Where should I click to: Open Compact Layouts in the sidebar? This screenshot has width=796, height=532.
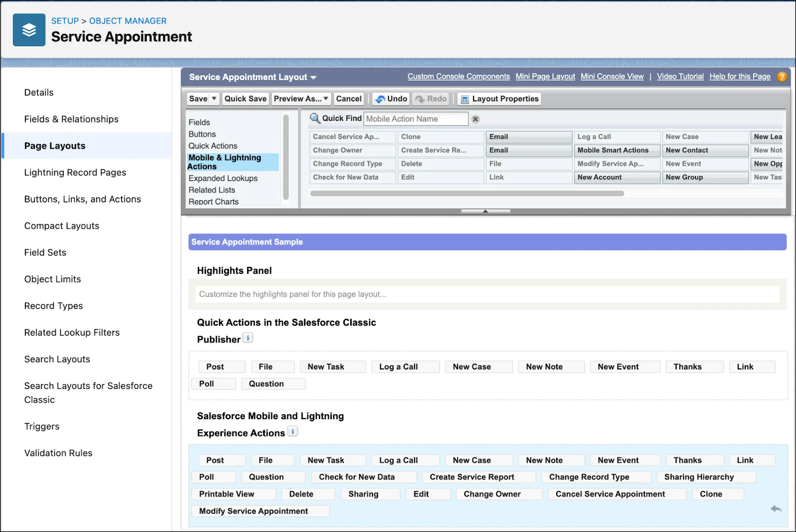pos(62,226)
